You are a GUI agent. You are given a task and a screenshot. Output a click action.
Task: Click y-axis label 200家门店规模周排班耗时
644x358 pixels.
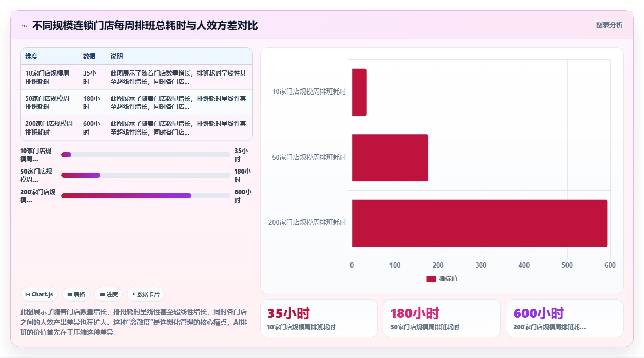click(307, 223)
